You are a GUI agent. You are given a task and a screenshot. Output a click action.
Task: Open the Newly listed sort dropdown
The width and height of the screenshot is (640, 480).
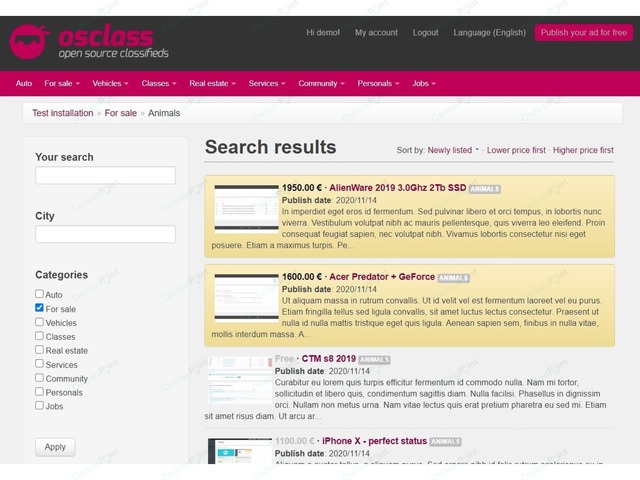point(453,150)
